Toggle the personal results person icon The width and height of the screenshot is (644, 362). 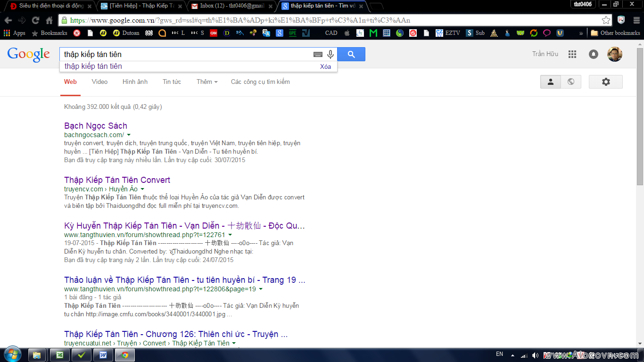point(550,82)
